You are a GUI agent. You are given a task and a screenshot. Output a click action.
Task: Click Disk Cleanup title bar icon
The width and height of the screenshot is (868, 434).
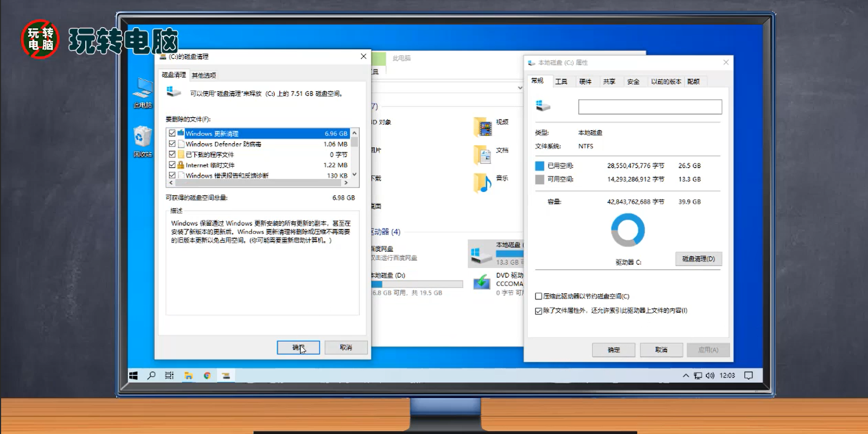(x=163, y=56)
